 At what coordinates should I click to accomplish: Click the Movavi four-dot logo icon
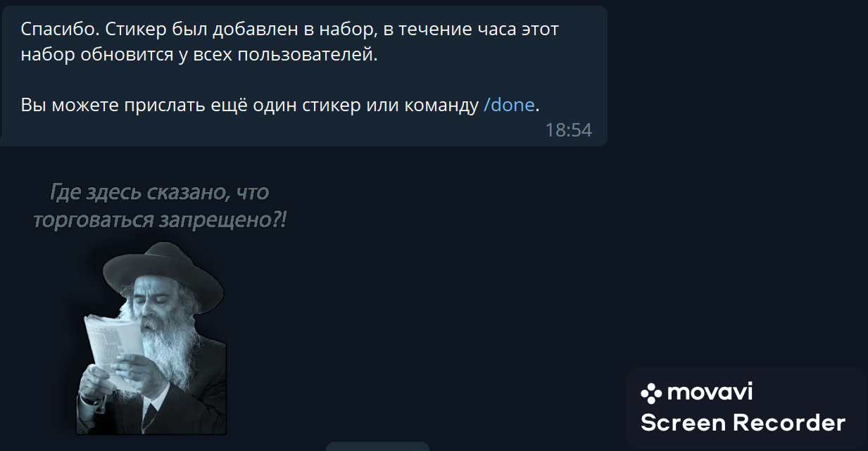point(651,393)
